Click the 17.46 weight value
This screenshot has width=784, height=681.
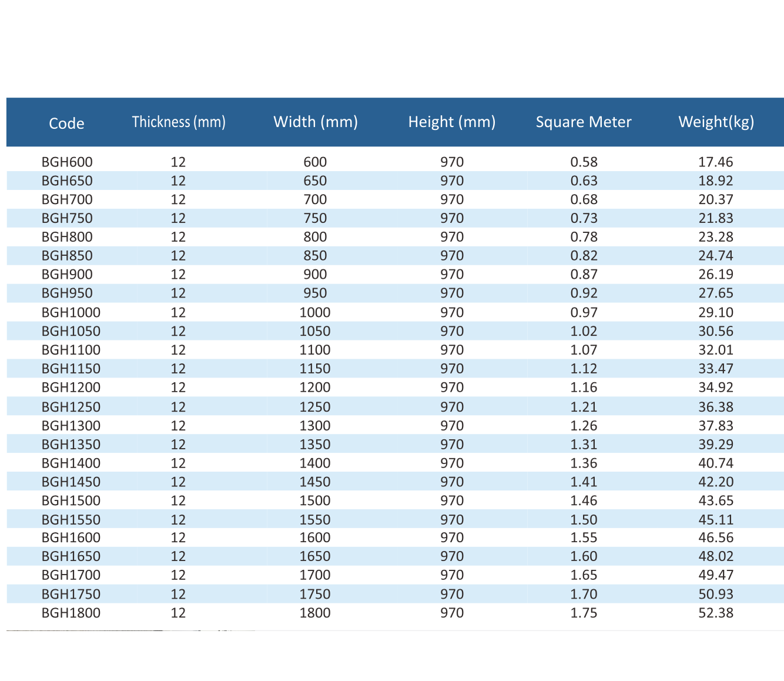pyautogui.click(x=716, y=162)
